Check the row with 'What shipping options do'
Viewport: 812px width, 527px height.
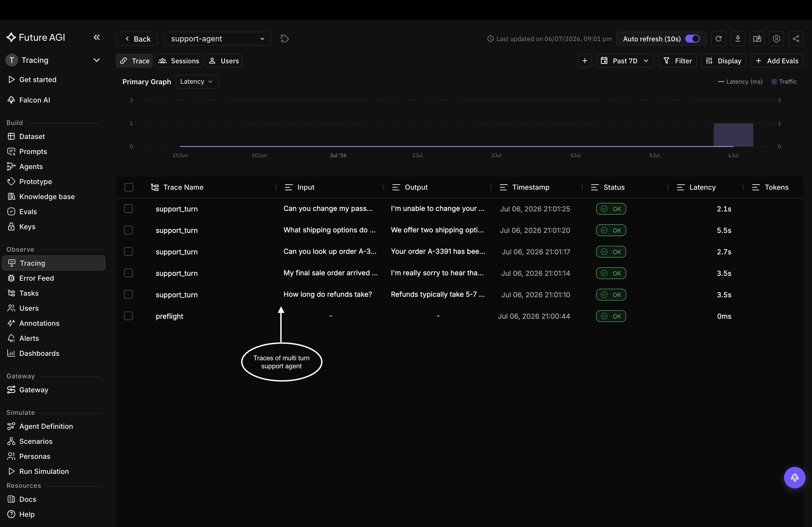click(x=128, y=230)
